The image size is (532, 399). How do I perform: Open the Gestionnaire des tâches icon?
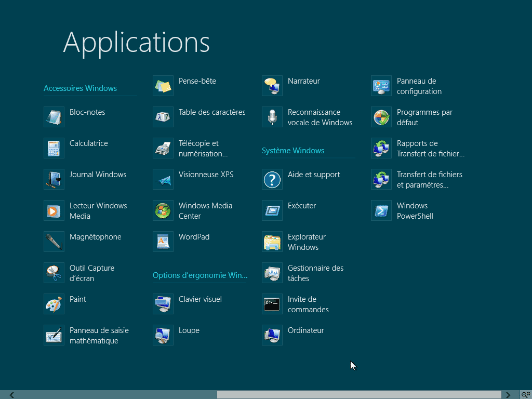[x=272, y=273]
